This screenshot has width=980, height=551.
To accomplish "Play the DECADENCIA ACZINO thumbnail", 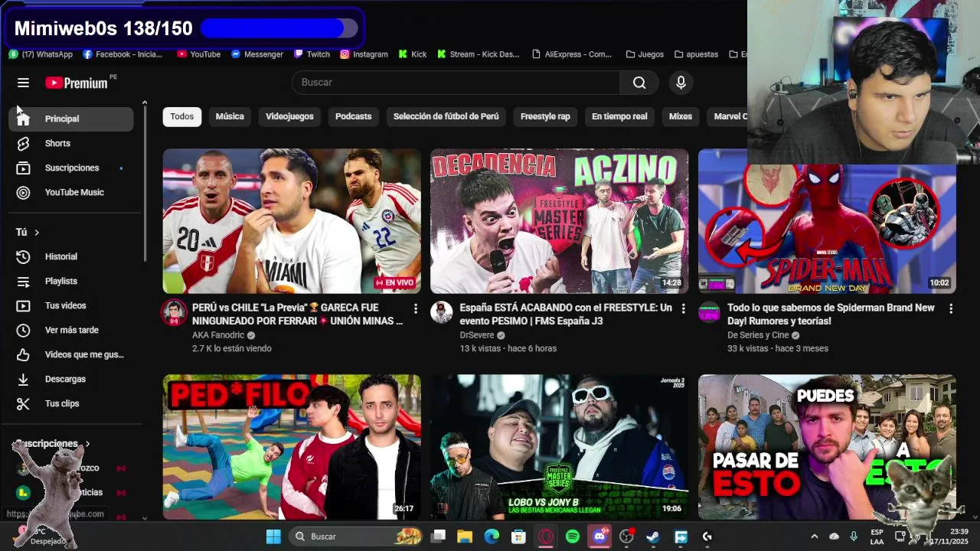I will point(560,221).
